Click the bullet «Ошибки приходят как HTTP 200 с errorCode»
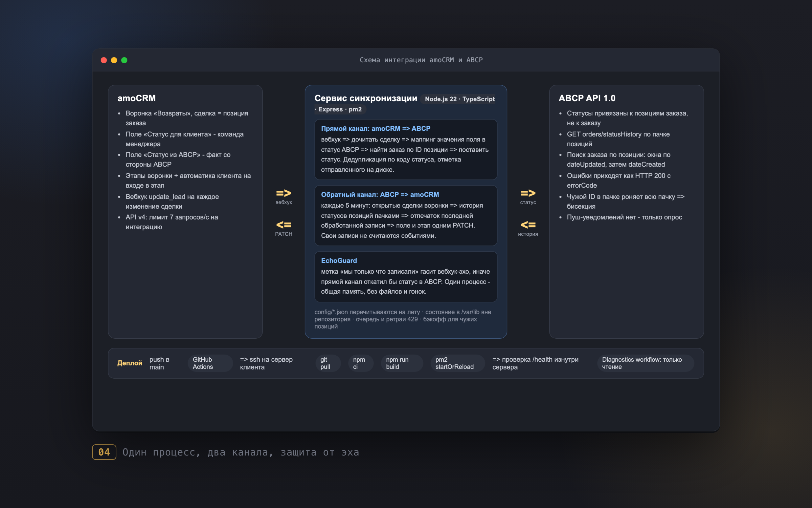 point(618,181)
